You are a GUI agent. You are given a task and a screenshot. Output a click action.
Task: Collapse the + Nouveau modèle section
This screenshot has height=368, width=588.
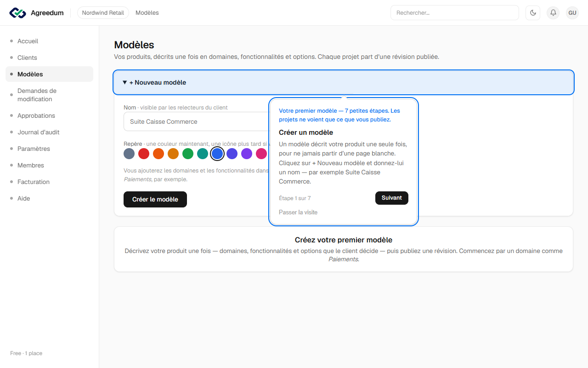coord(344,82)
